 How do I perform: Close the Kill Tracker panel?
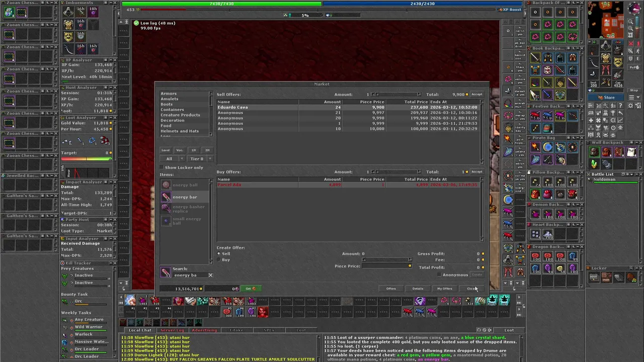coord(115,263)
